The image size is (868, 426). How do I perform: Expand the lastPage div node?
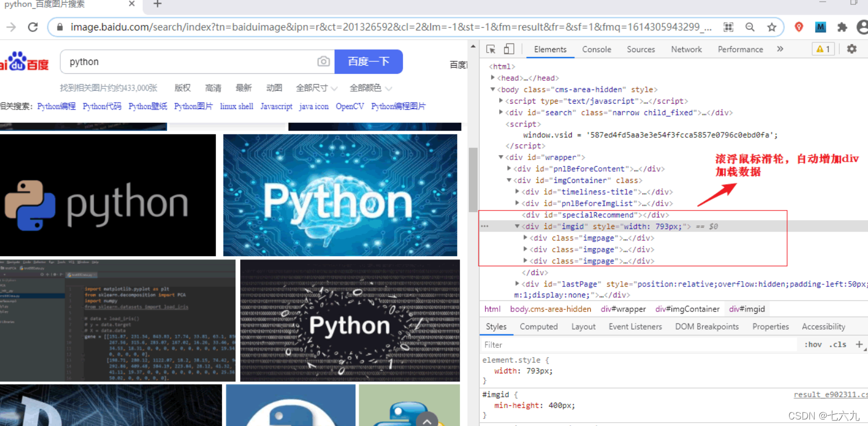point(517,283)
